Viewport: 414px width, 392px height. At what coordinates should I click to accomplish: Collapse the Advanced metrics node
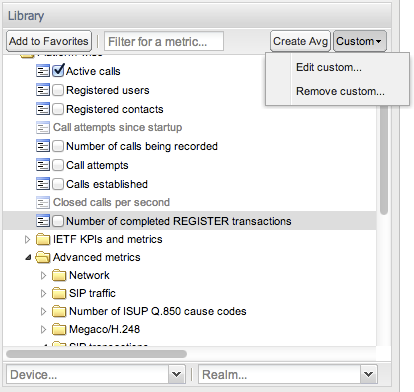coord(28,257)
